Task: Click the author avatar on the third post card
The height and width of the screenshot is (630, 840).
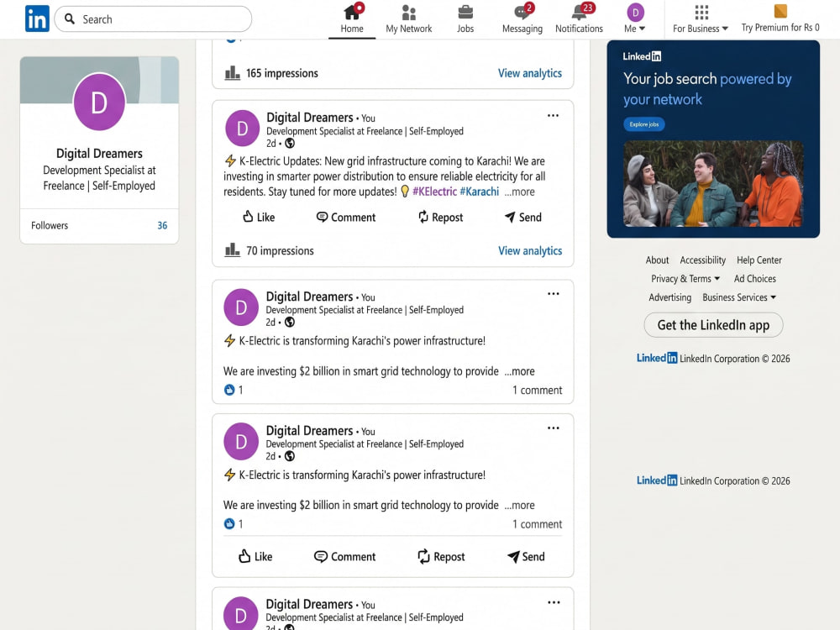Action: pos(241,307)
